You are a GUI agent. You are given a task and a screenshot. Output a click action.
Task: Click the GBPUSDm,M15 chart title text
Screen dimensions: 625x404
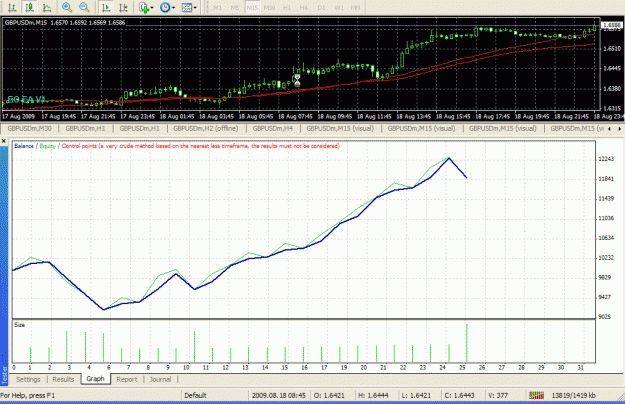tap(26, 22)
